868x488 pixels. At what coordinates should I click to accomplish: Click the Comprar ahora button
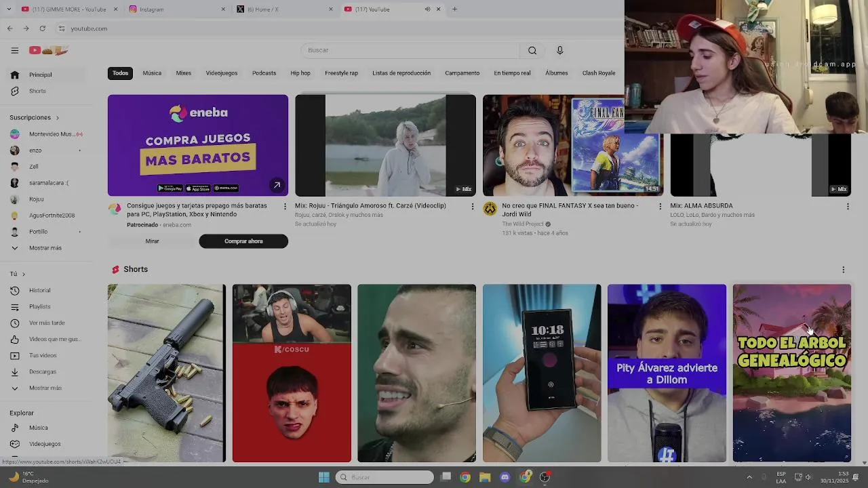[x=243, y=241]
